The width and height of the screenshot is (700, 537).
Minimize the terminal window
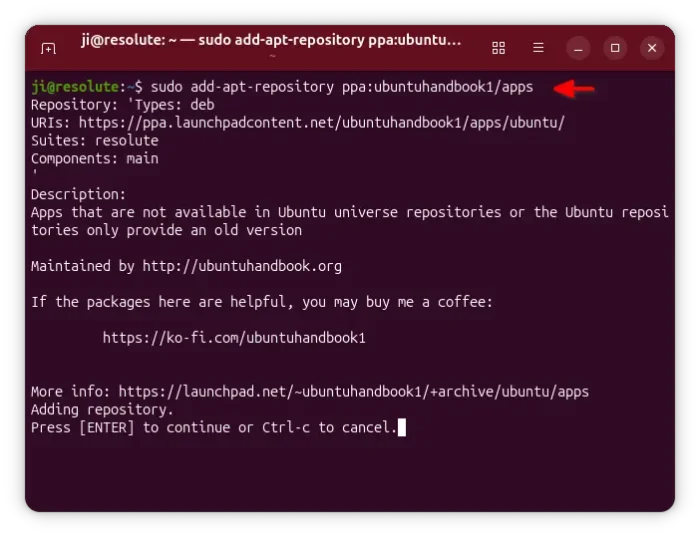578,48
